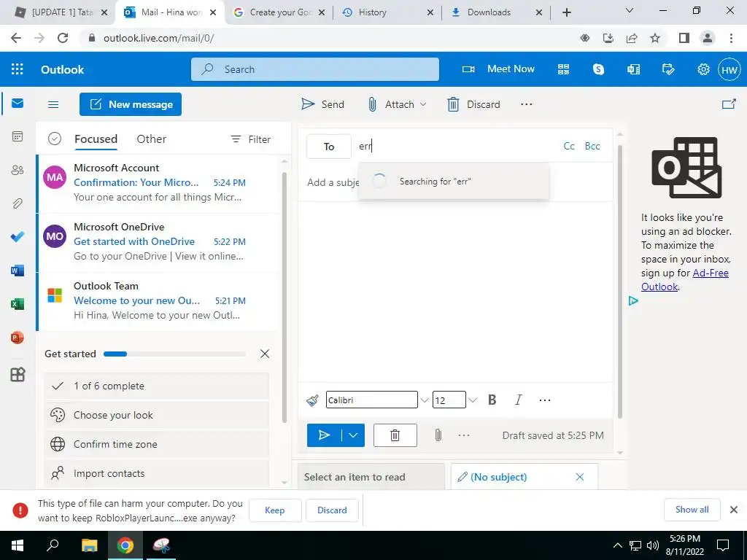
Task: Click Discard in the top toolbar
Action: pos(473,104)
